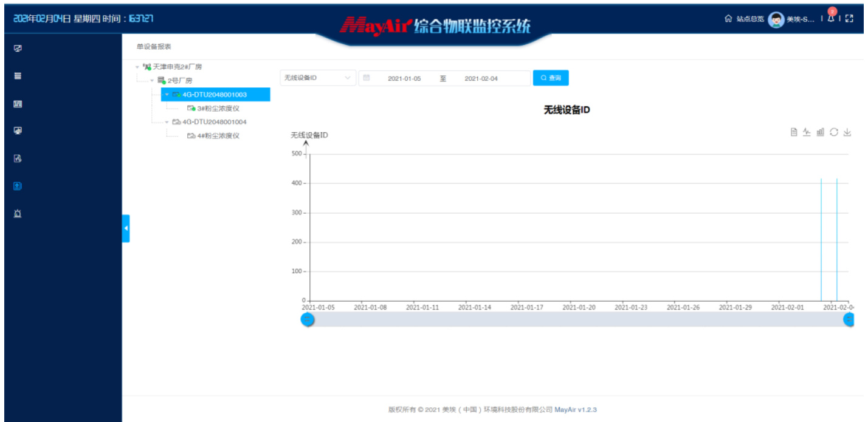Image resolution: width=868 pixels, height=422 pixels.
Task: Click x-axis label 2021-01-29
Action: point(735,307)
